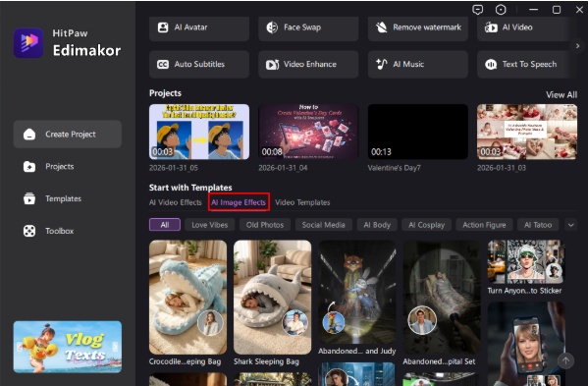This screenshot has height=386, width=588.
Task: Filter templates by Social Media
Action: point(323,225)
